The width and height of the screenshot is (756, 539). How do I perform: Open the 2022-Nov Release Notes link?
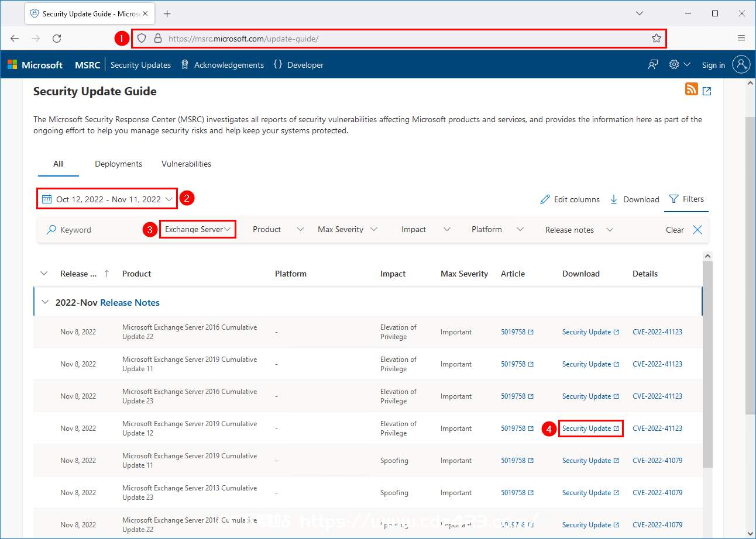click(x=130, y=303)
